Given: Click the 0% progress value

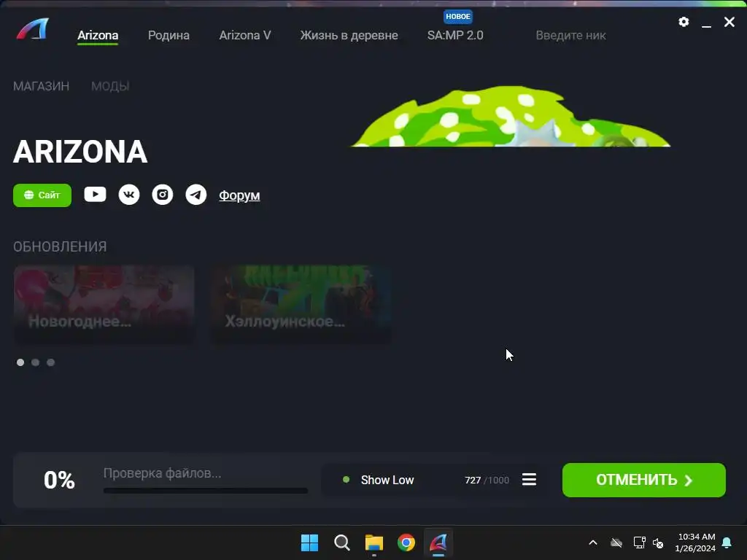Looking at the screenshot, I should click(59, 480).
